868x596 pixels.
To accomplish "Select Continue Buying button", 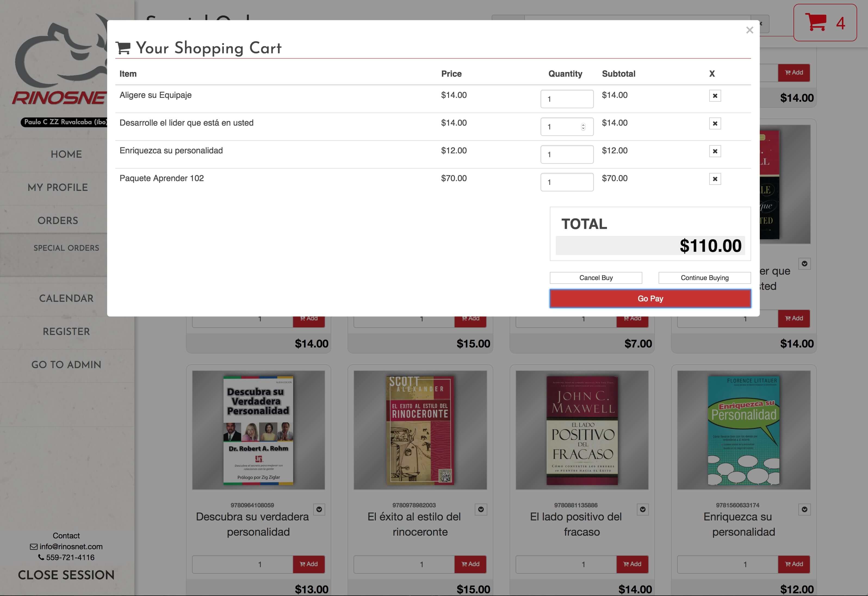I will (704, 278).
